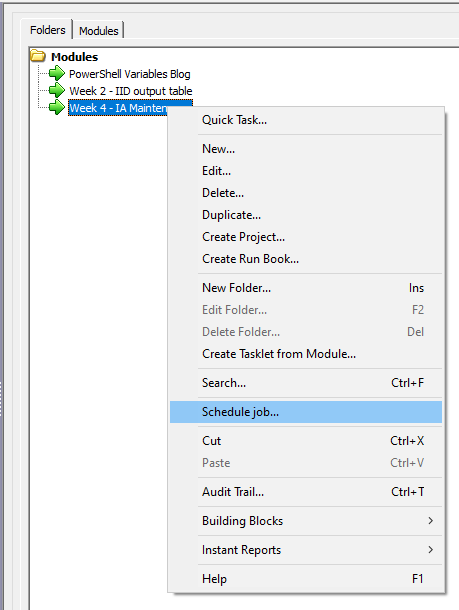Choose Schedule job... from context menu
This screenshot has height=610, width=459.
(306, 412)
